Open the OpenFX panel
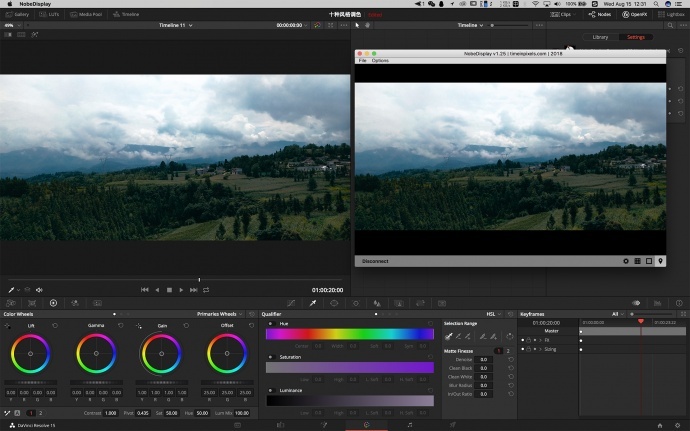This screenshot has height=431, width=690. 635,14
